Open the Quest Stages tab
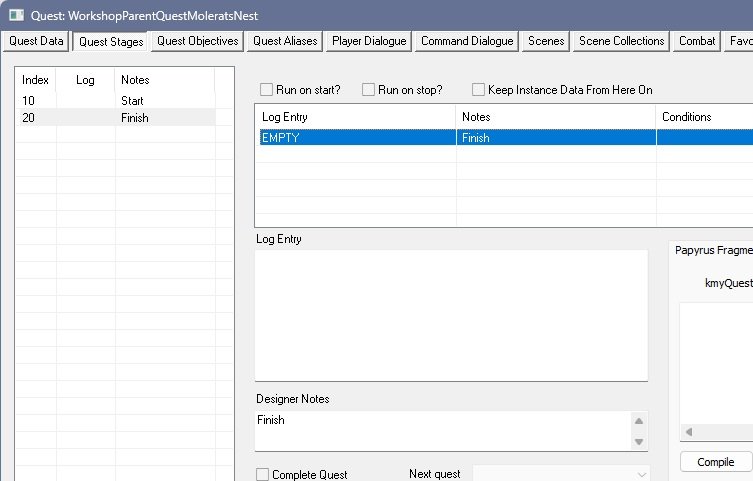The width and height of the screenshot is (753, 481). pyautogui.click(x=111, y=41)
